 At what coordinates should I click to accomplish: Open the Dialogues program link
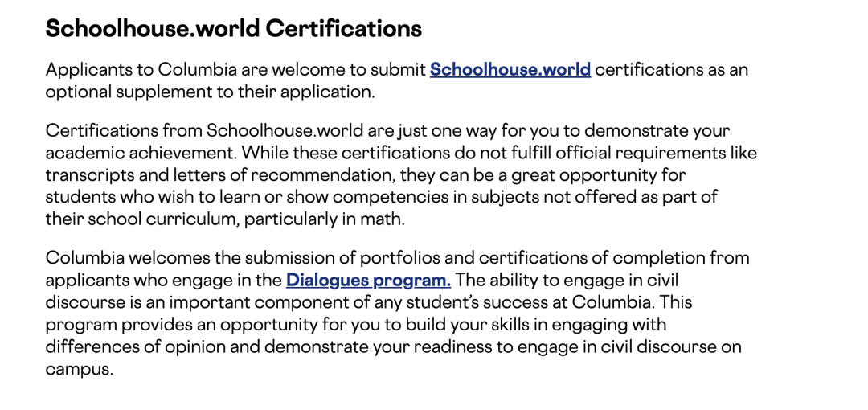point(368,281)
